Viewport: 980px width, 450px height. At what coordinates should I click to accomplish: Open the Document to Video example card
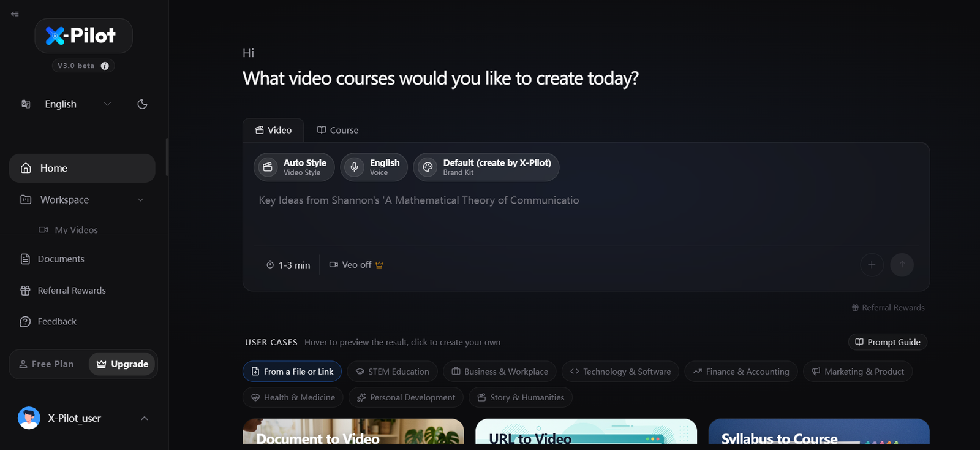pyautogui.click(x=353, y=432)
